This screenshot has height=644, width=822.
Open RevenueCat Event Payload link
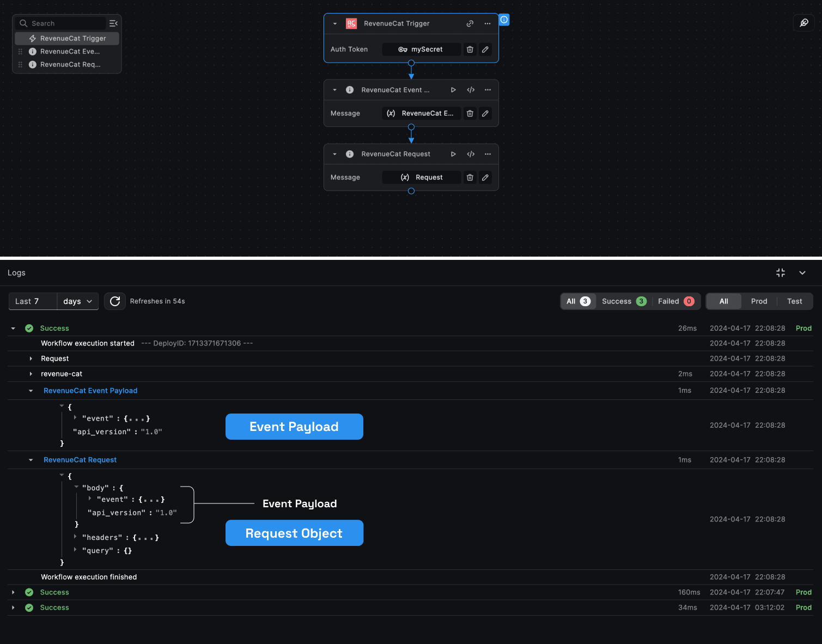point(90,391)
